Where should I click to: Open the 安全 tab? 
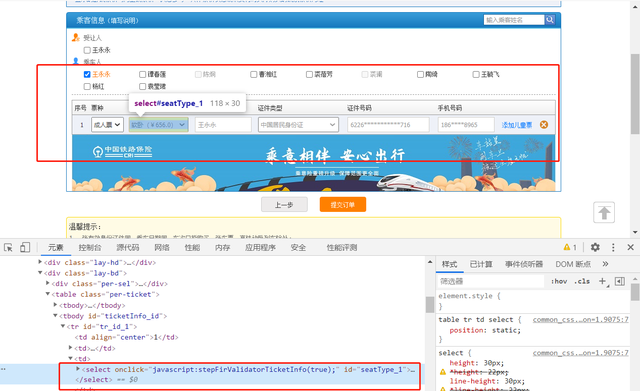(298, 247)
